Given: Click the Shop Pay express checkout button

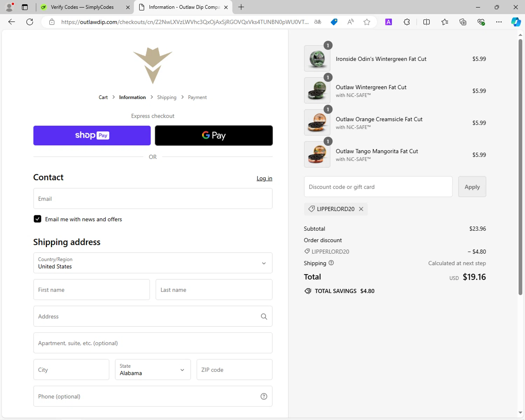Looking at the screenshot, I should click(92, 135).
